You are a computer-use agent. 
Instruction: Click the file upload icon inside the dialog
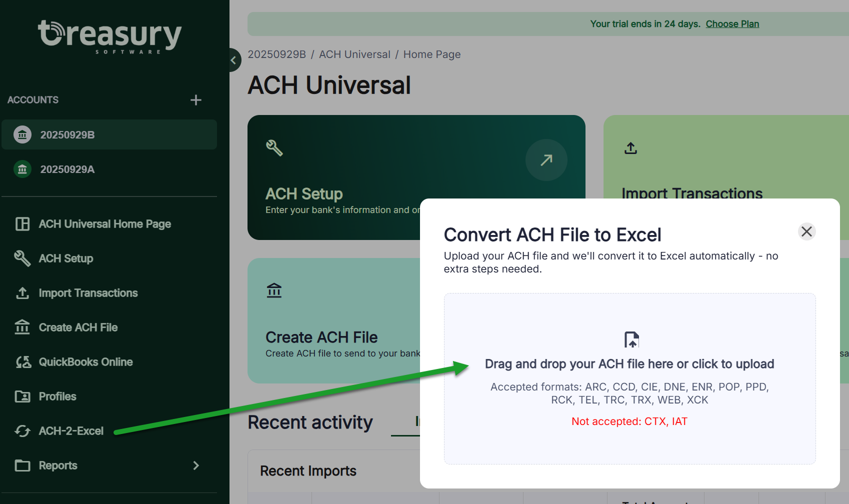coord(630,339)
